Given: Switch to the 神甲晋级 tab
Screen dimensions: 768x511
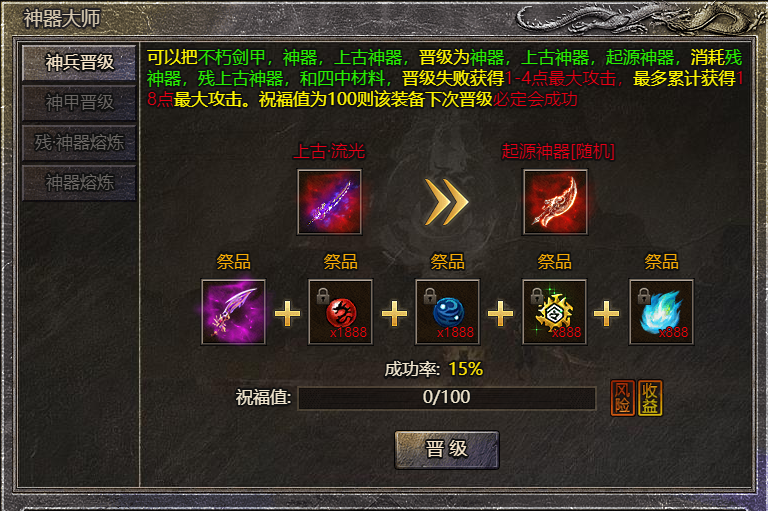Looking at the screenshot, I should click(79, 103).
